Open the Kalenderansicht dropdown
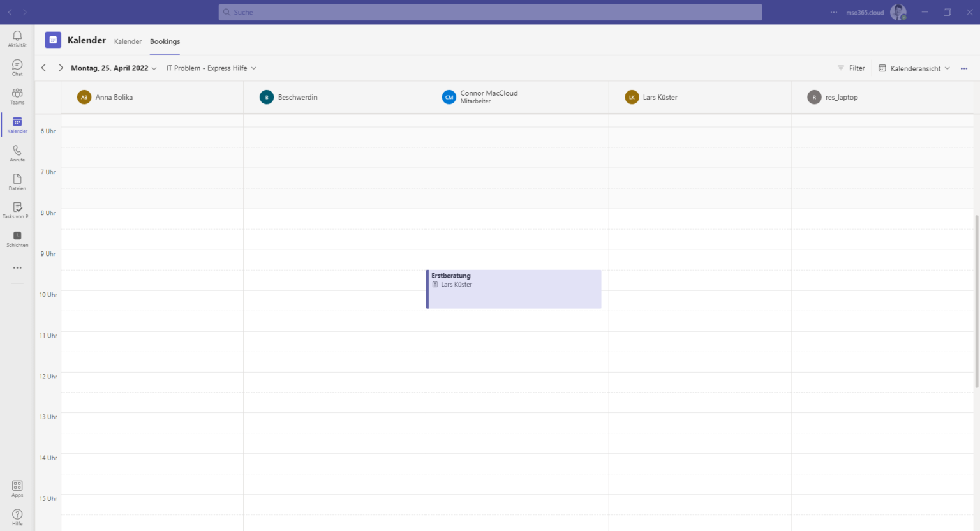Screen dimensions: 980x531 [x=914, y=68]
